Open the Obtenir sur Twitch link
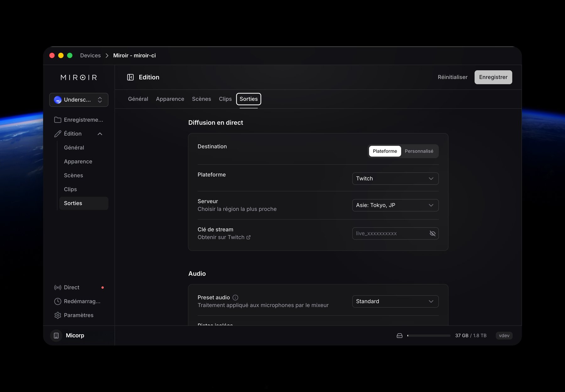This screenshot has width=565, height=392. [224, 237]
